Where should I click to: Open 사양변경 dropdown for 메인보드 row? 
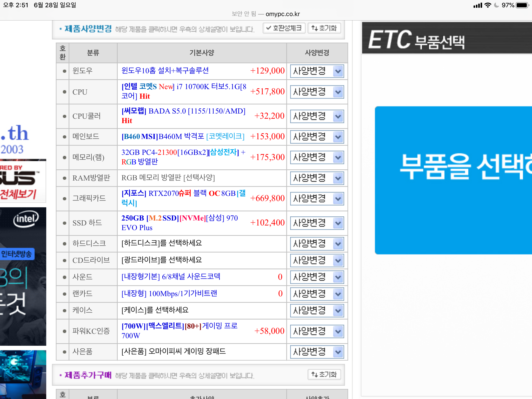click(317, 137)
